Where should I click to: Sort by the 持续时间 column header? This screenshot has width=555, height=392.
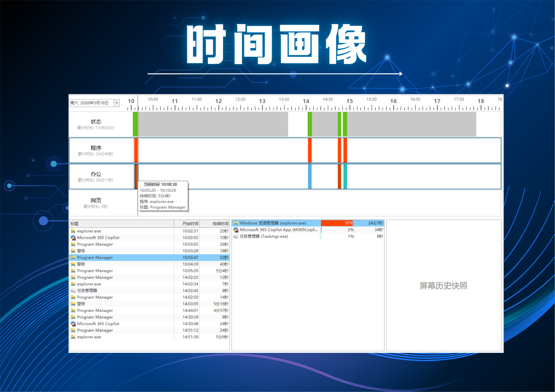point(215,224)
